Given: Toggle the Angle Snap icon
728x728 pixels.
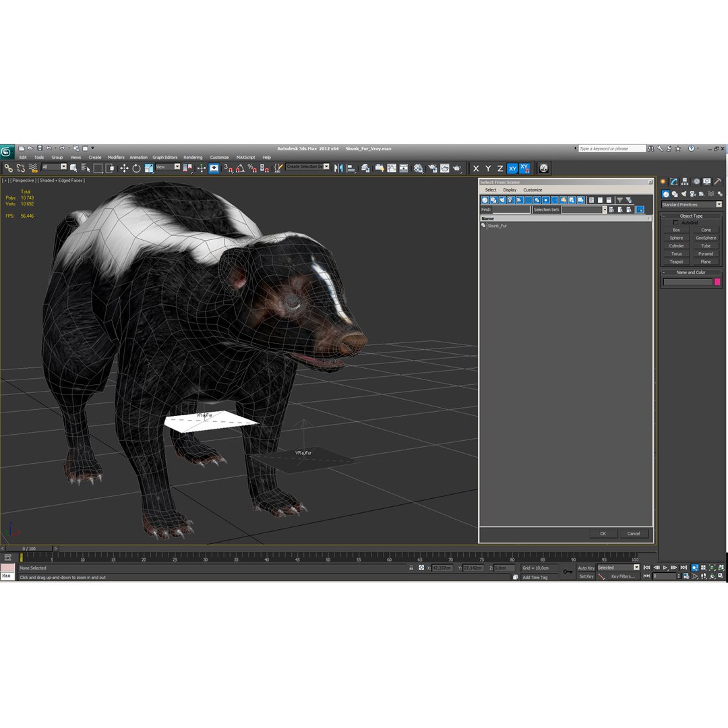Looking at the screenshot, I should [x=240, y=168].
